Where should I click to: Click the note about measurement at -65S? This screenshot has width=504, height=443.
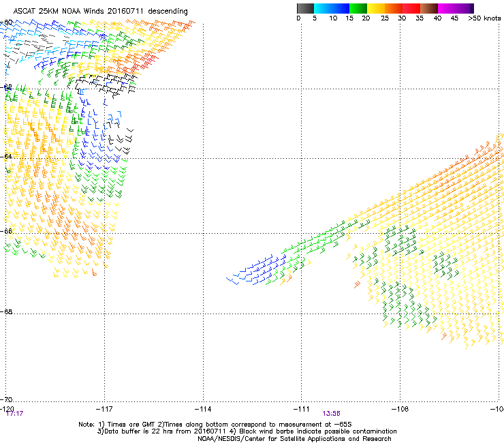255,425
